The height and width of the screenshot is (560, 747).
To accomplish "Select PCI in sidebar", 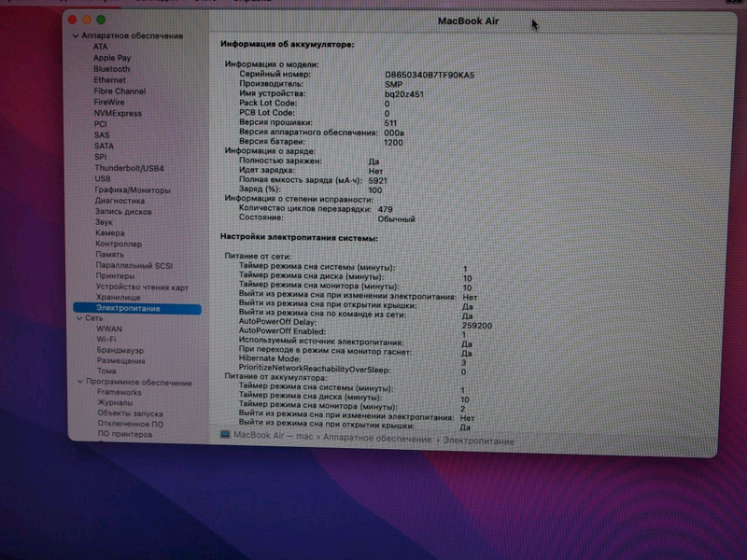I will [x=101, y=124].
